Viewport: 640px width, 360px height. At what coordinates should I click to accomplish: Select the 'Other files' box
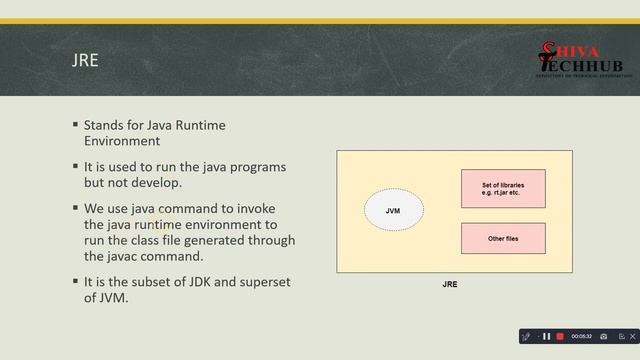503,238
